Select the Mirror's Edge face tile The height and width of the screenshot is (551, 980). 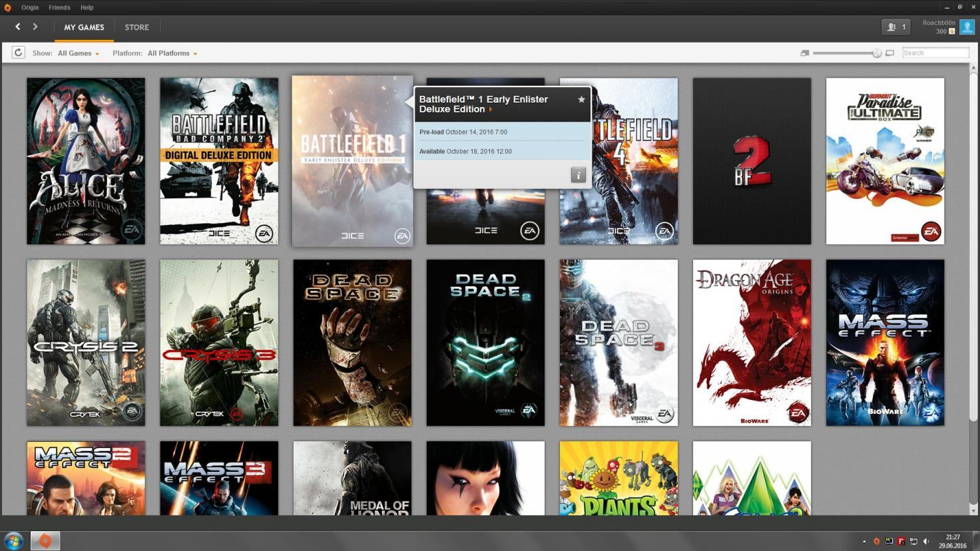(x=485, y=478)
